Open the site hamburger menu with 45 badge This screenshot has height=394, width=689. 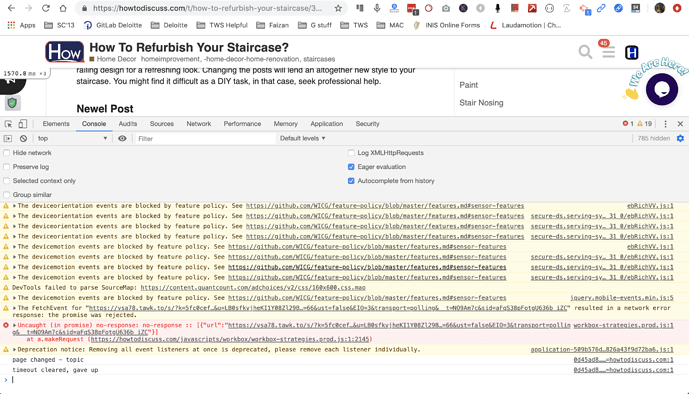[x=609, y=52]
